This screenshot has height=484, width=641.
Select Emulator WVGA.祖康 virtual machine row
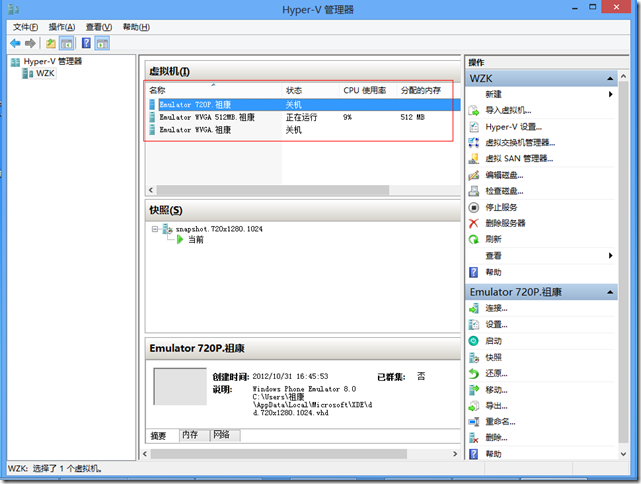(303, 130)
